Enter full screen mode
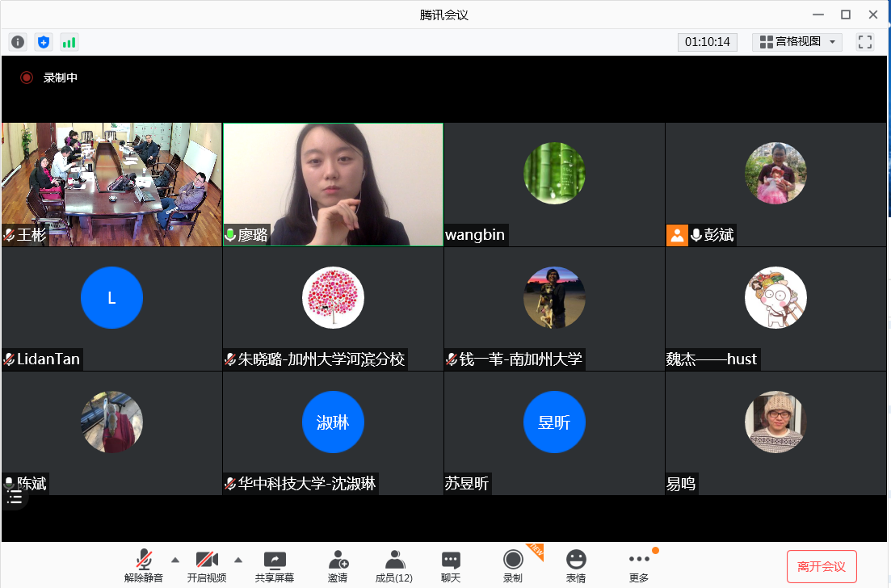891x588 pixels. tap(865, 42)
